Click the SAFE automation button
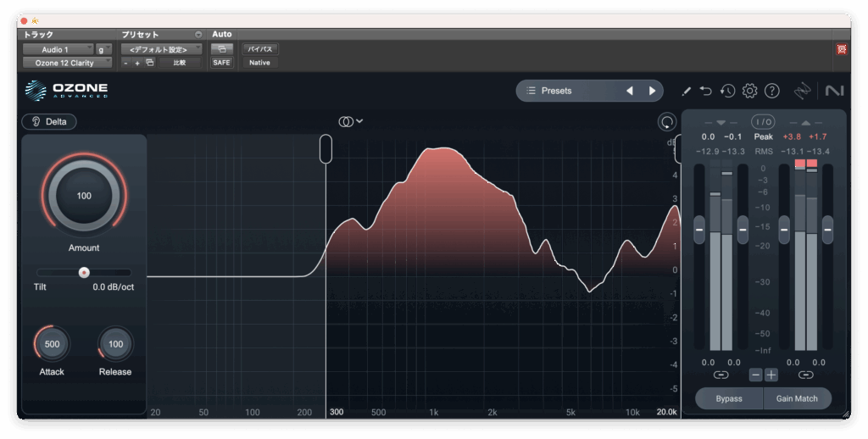Screen dimensions: 868x439 coord(221,63)
